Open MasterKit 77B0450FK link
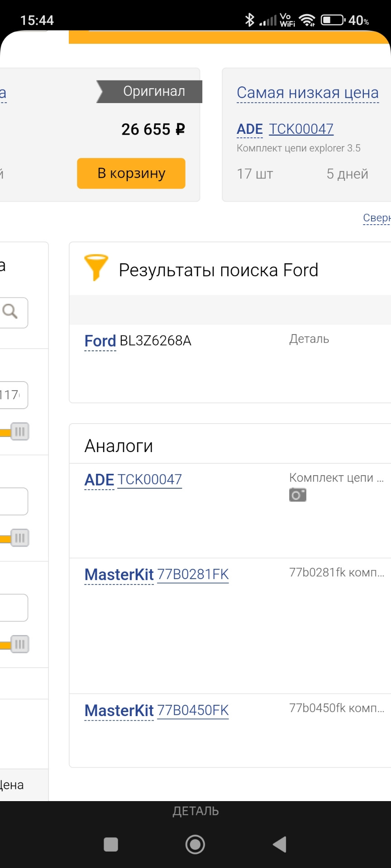The height and width of the screenshot is (868, 391). (x=193, y=710)
